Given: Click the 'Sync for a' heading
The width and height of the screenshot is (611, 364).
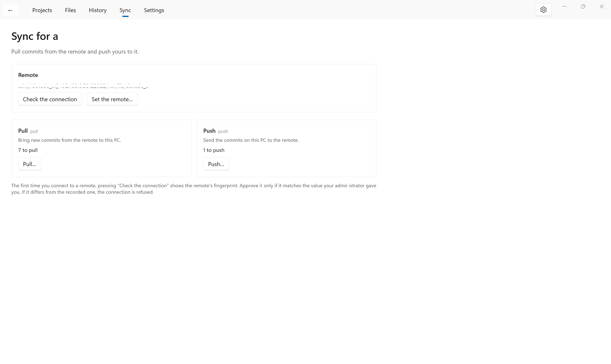Looking at the screenshot, I should pyautogui.click(x=35, y=36).
